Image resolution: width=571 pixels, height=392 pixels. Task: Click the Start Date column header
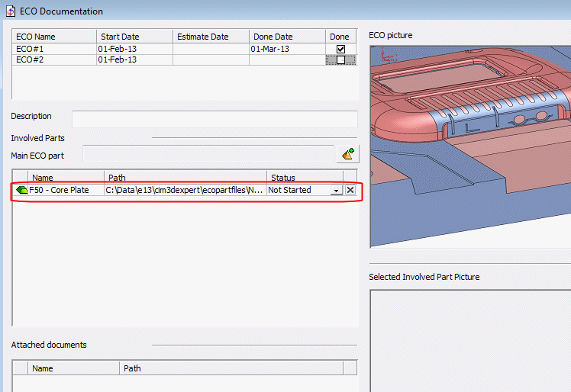pos(134,37)
